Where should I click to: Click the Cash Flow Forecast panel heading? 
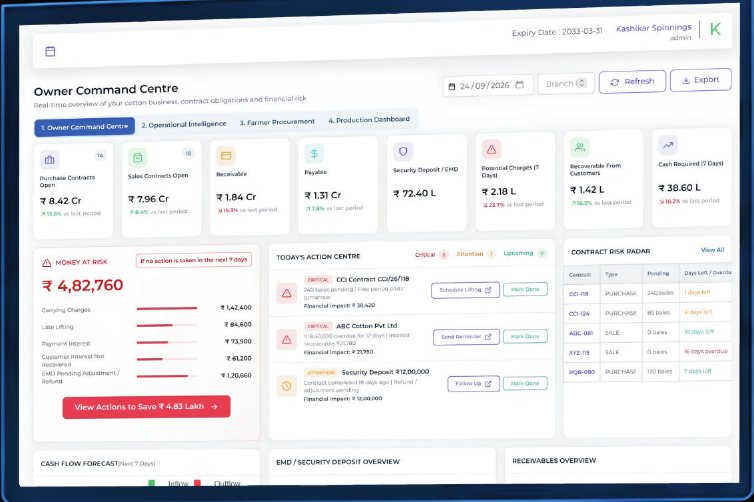(x=98, y=464)
